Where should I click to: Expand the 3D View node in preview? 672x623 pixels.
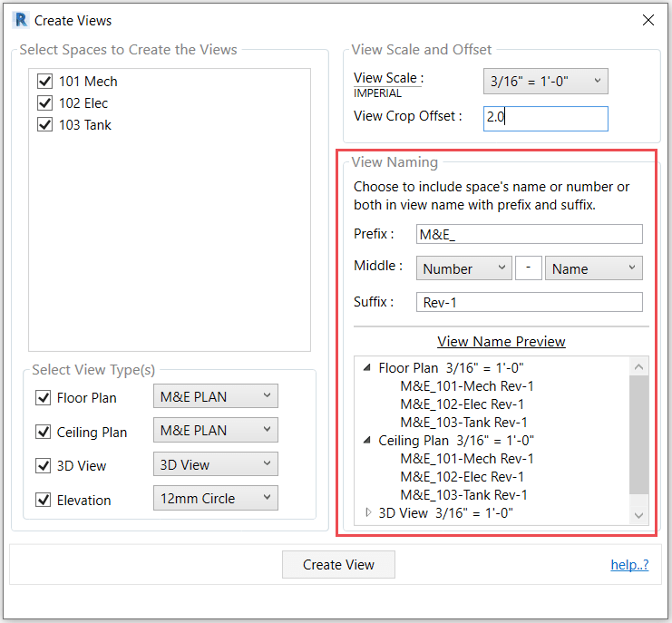pyautogui.click(x=367, y=512)
